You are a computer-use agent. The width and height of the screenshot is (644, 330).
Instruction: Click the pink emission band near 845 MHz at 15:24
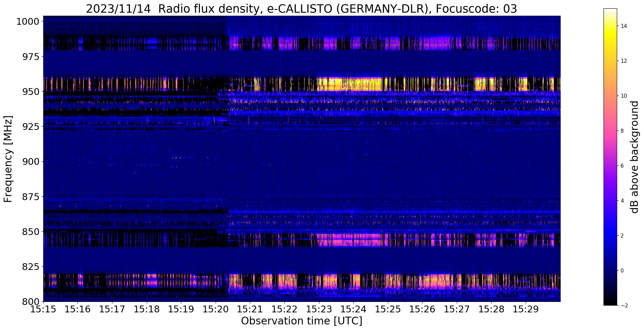(x=352, y=240)
